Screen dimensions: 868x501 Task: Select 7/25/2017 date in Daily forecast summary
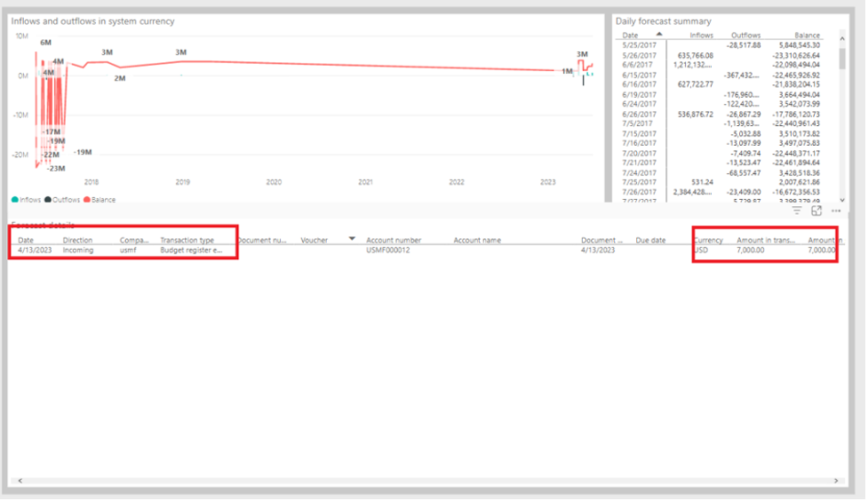coord(640,182)
